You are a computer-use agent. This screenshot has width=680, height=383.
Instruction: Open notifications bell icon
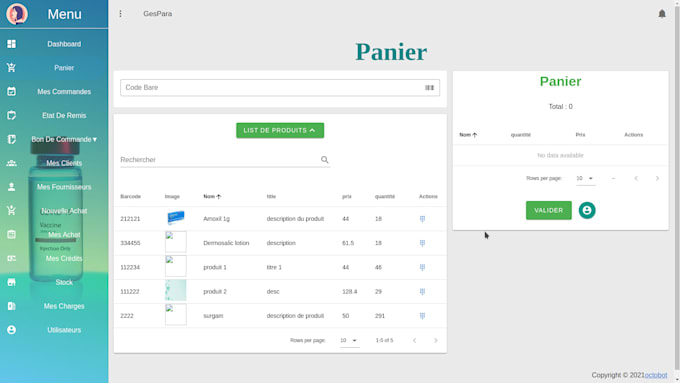(662, 14)
